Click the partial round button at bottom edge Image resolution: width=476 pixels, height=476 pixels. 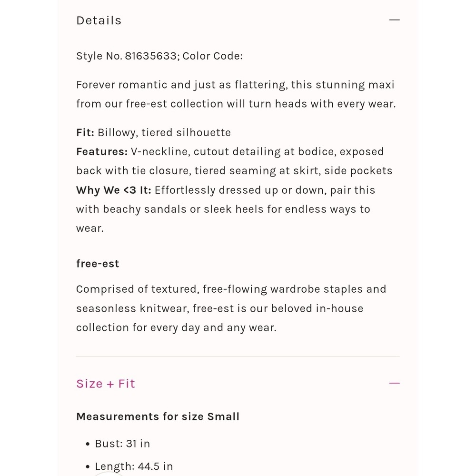click(x=108, y=474)
